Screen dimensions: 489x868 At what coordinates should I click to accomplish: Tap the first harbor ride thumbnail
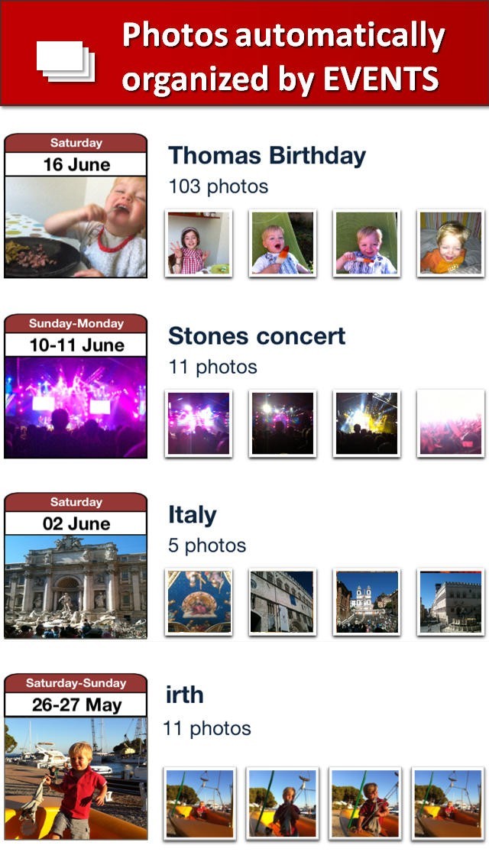pos(199,804)
